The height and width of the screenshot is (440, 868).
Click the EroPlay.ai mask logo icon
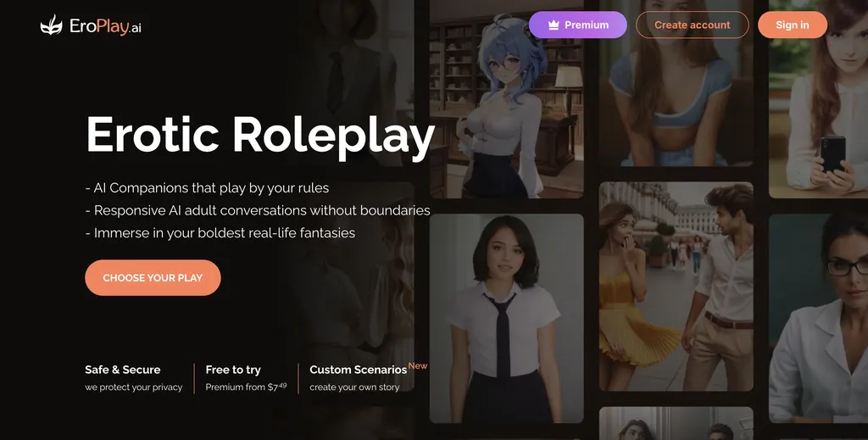tap(52, 25)
